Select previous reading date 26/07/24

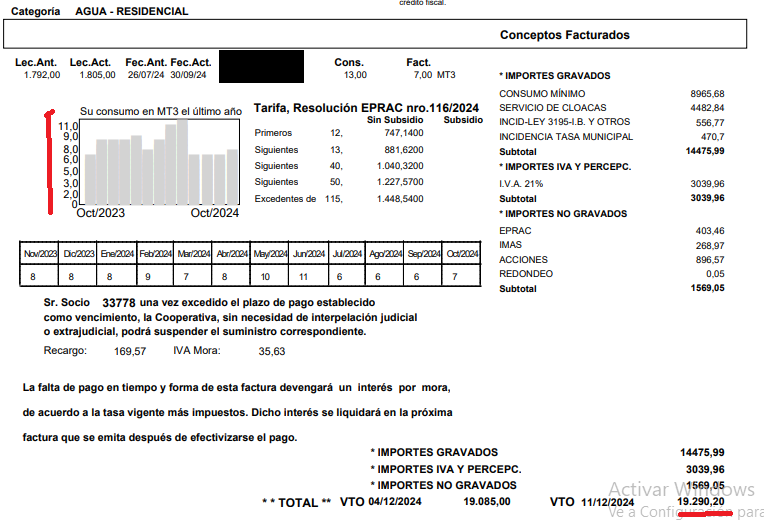pyautogui.click(x=146, y=75)
